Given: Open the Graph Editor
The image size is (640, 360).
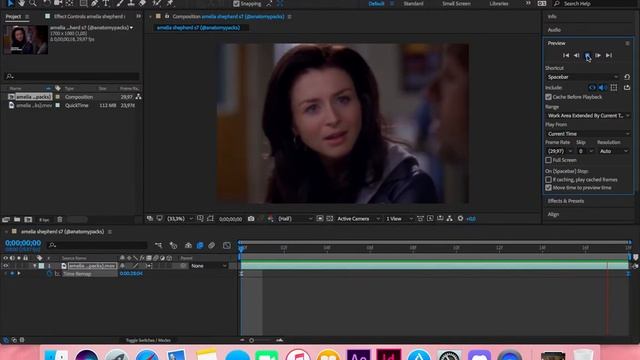Looking at the screenshot, I should click(x=227, y=245).
